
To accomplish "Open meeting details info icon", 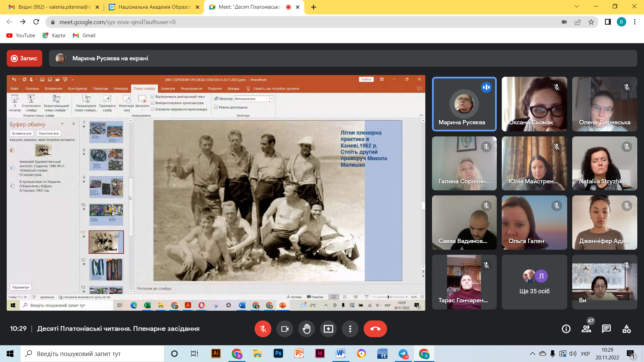I will [x=566, y=329].
